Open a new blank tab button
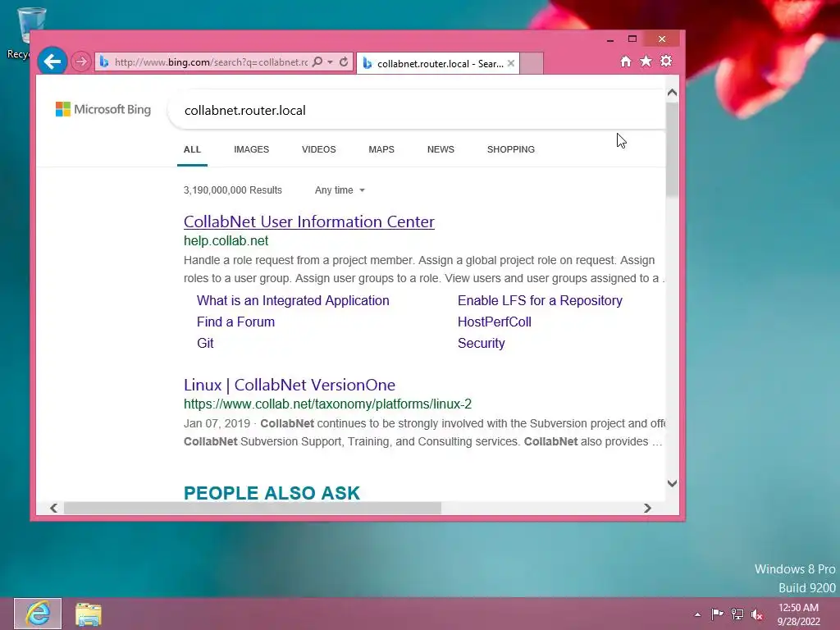 (532, 63)
